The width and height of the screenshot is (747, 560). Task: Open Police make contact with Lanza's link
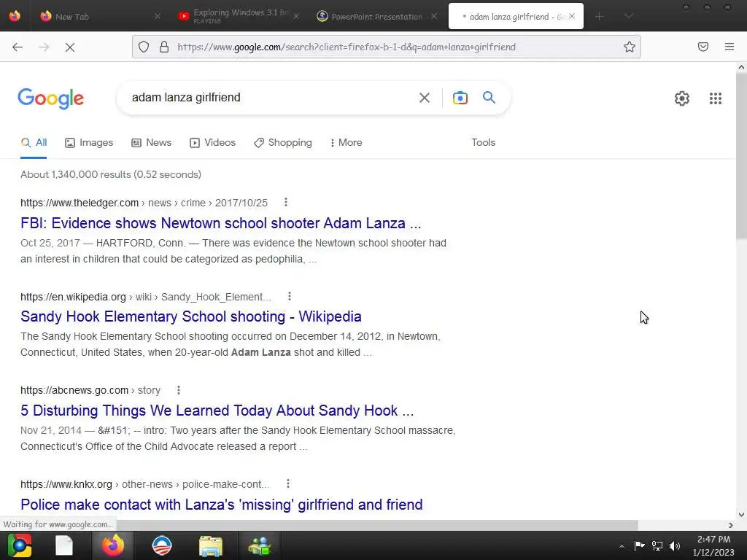tap(222, 505)
